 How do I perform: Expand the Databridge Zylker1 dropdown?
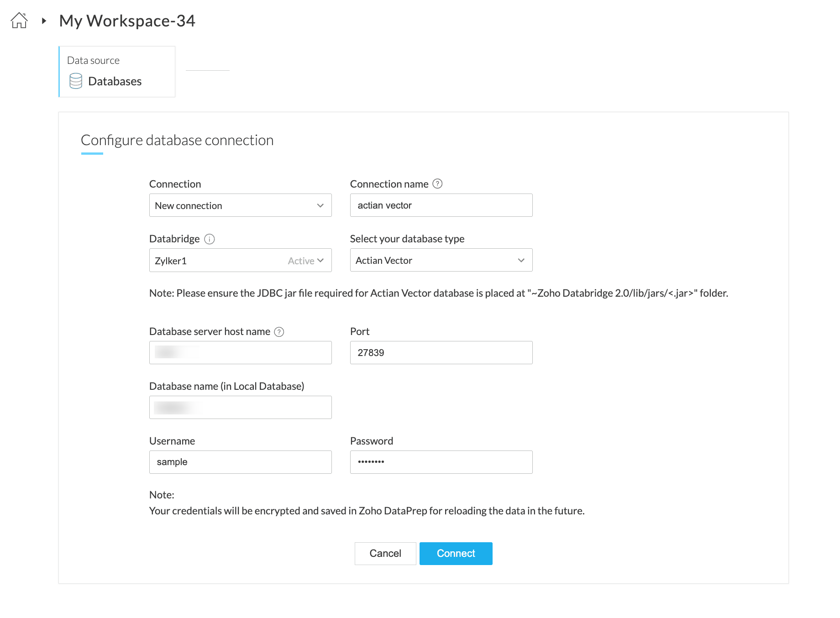click(240, 261)
